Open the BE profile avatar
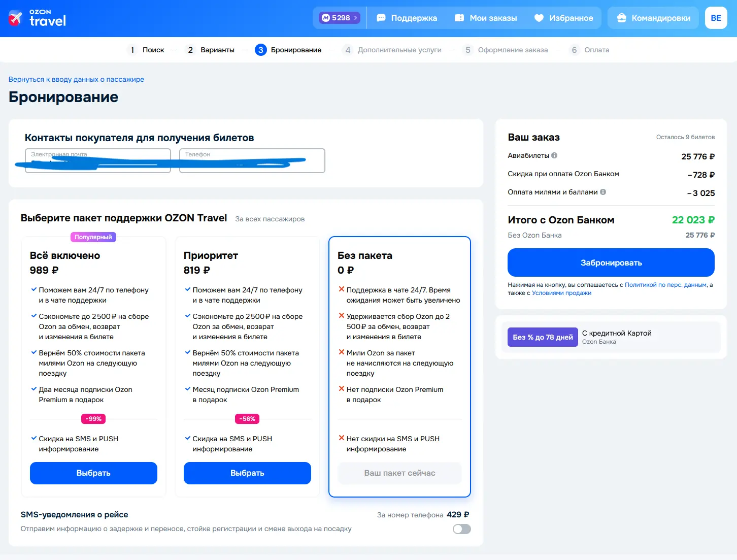The width and height of the screenshot is (737, 560). [716, 18]
